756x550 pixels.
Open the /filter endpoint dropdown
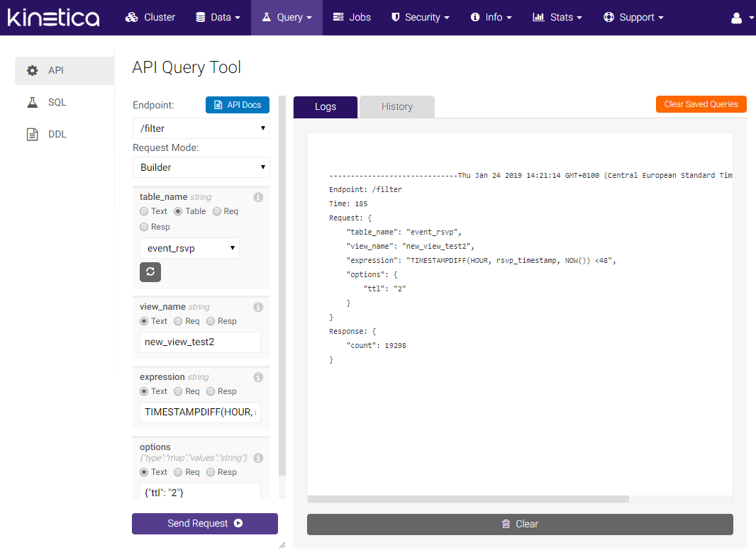point(201,129)
